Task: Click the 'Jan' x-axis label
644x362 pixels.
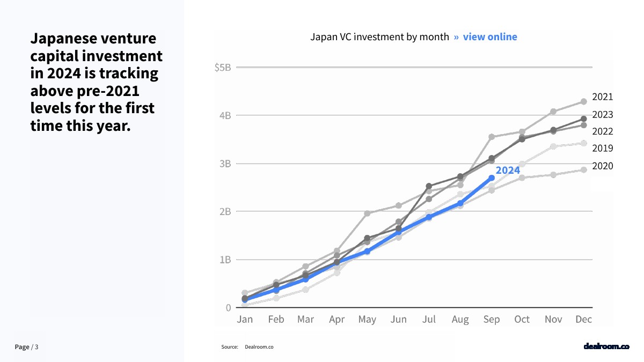Action: (245, 320)
